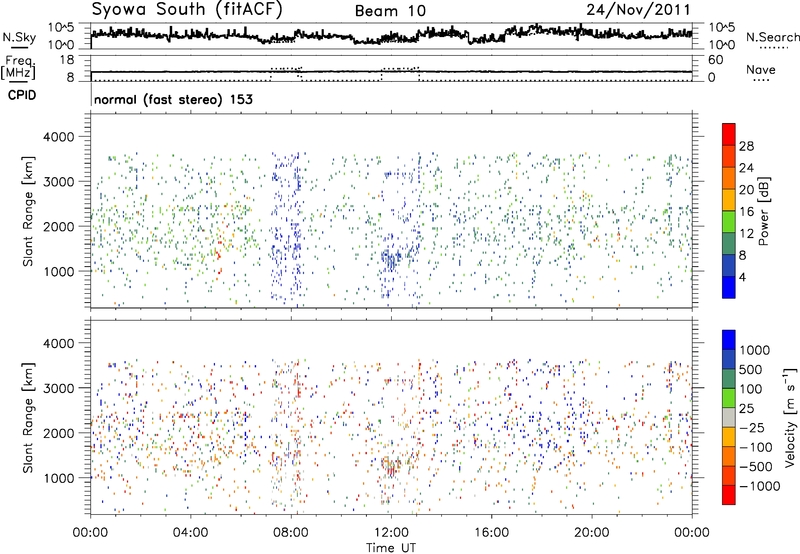Image resolution: width=800 pixels, height=554 pixels.
Task: Click the red segment of Power colorbar
Action: coord(729,134)
